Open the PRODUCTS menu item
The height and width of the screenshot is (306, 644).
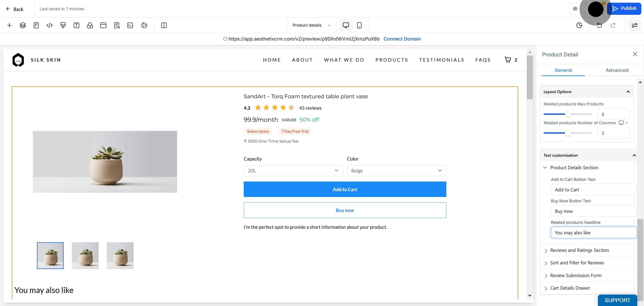point(392,60)
